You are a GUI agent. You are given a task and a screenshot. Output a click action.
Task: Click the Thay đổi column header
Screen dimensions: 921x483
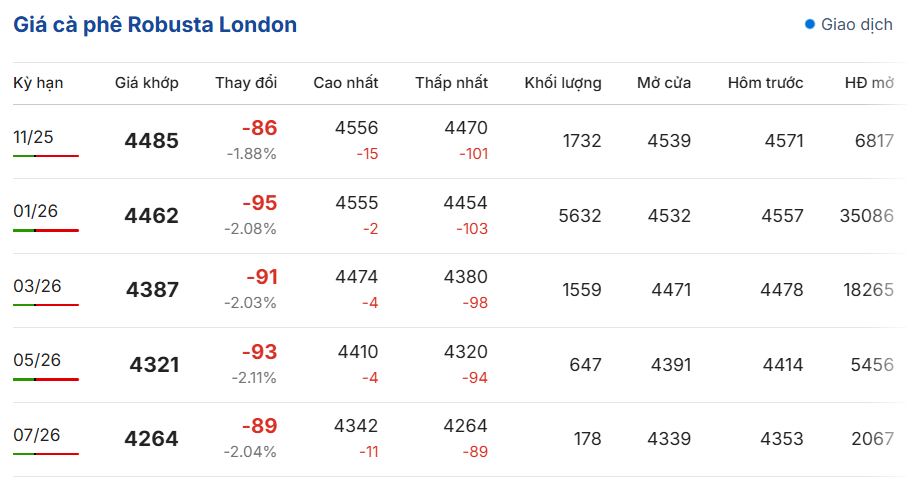click(246, 83)
